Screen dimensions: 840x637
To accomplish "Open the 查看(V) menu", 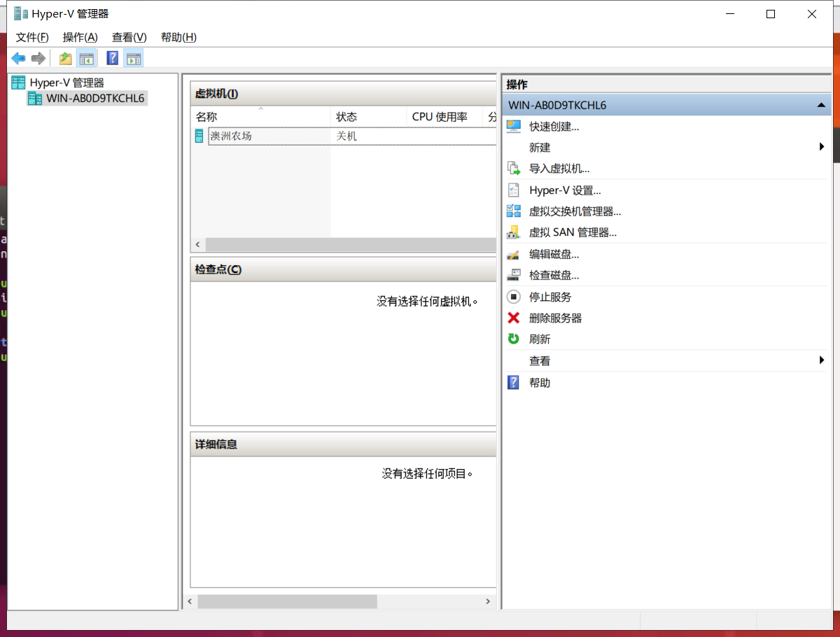I will 129,37.
